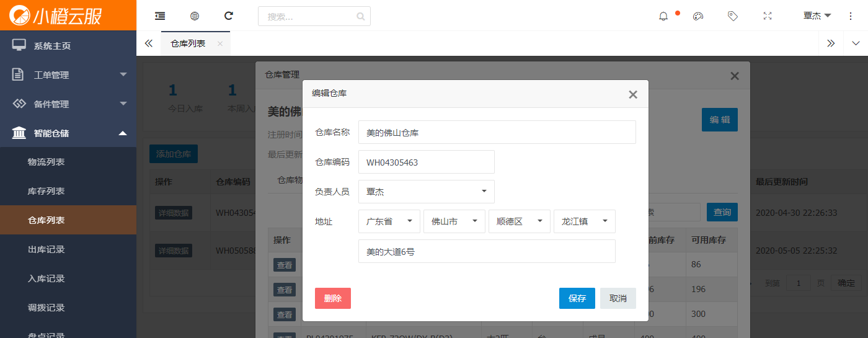Close the 仓库列表 tab with x icon

coord(219,43)
